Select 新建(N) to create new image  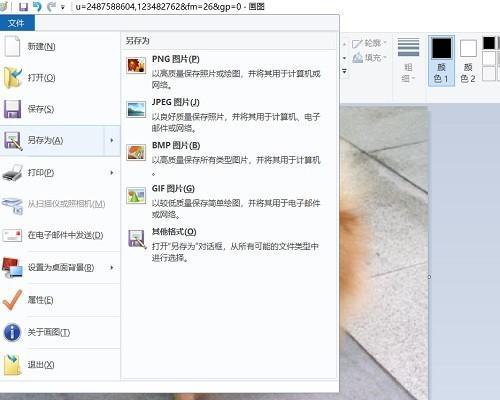[x=60, y=47]
